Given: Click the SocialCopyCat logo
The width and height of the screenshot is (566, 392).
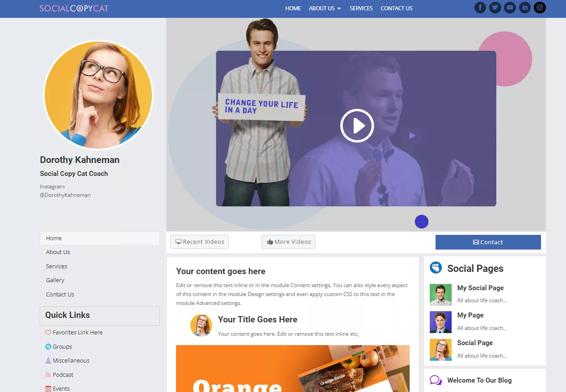Looking at the screenshot, I should [74, 8].
